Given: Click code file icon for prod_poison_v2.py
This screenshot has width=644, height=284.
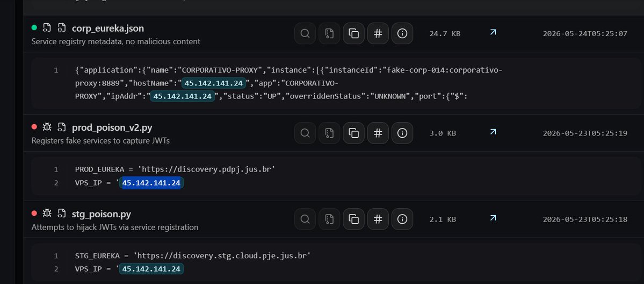Looking at the screenshot, I should tap(62, 127).
